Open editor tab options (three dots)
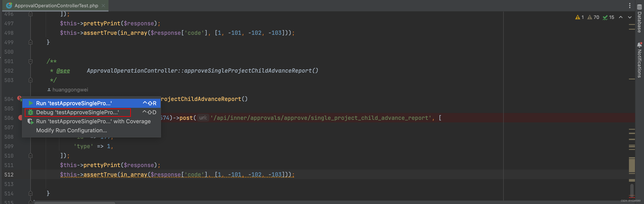Image resolution: width=644 pixels, height=204 pixels. (x=630, y=6)
